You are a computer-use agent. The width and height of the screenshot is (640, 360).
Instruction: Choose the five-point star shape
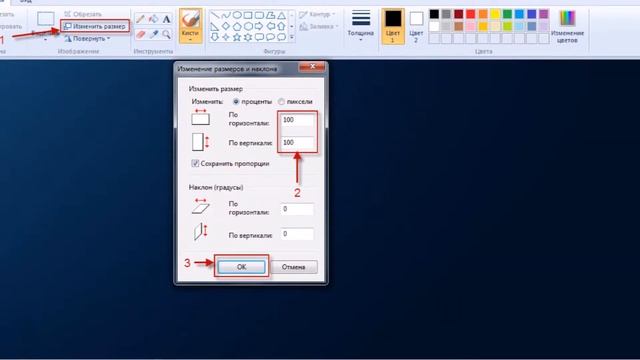(237, 37)
